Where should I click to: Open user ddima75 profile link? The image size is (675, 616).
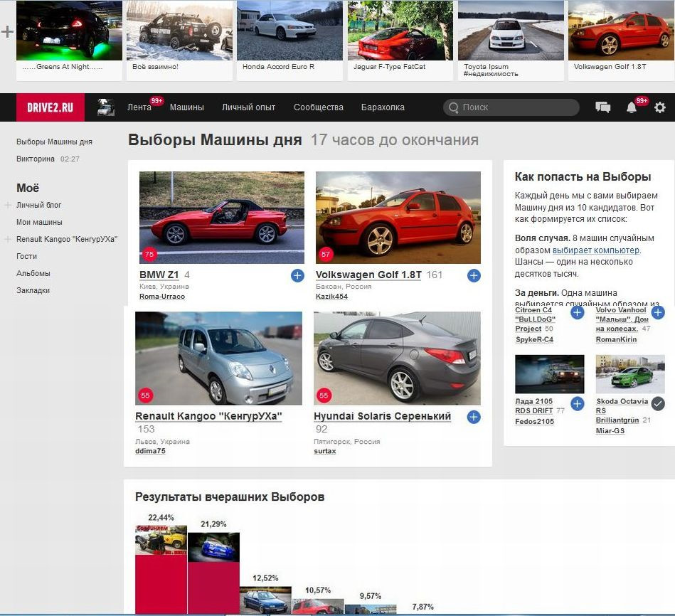(150, 451)
